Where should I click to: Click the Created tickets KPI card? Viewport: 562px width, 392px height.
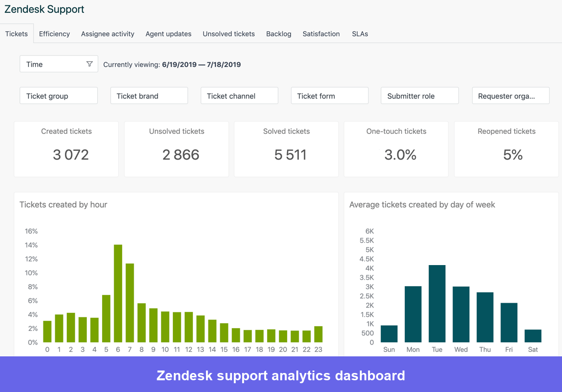tap(66, 149)
